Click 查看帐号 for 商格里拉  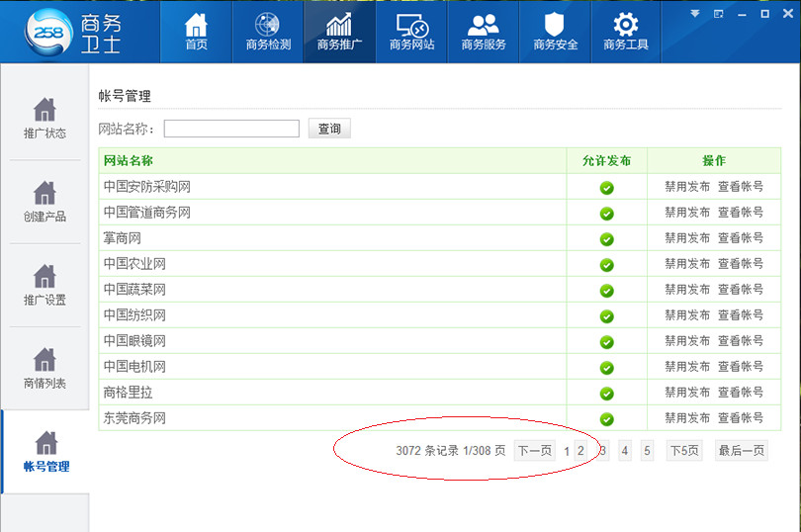point(741,392)
